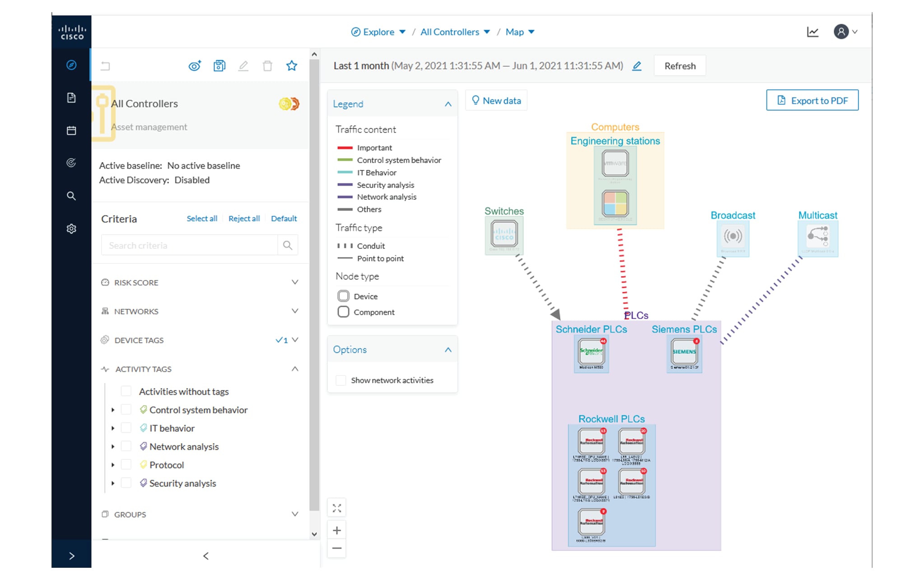The height and width of the screenshot is (580, 924).
Task: Open the Explore breadcrumb dropdown
Action: click(x=378, y=32)
